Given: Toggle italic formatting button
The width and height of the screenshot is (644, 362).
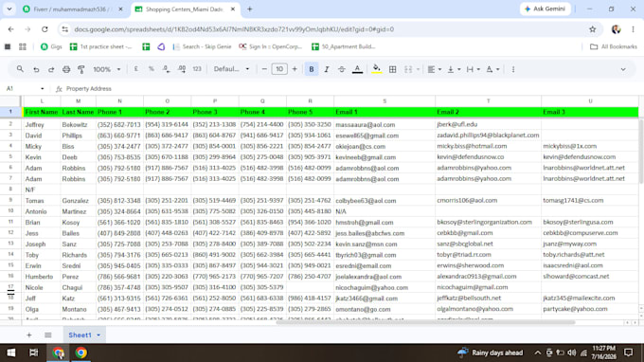Looking at the screenshot, I should tap(327, 69).
